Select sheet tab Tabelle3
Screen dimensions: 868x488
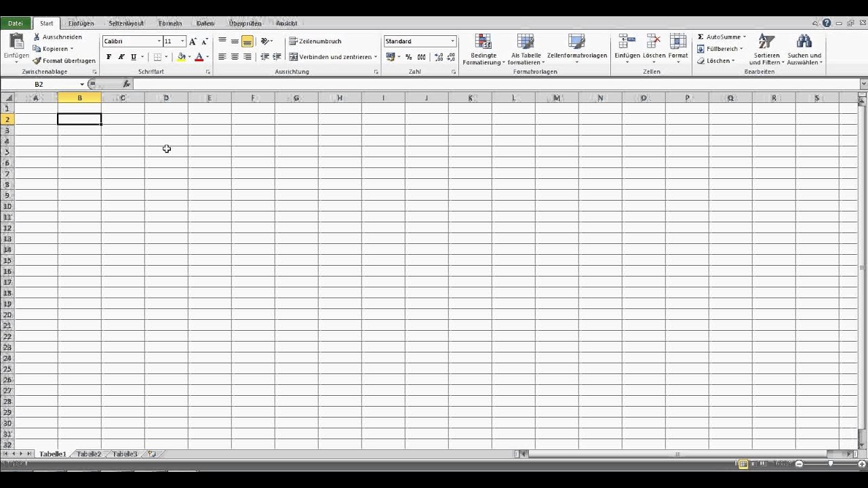pyautogui.click(x=125, y=453)
